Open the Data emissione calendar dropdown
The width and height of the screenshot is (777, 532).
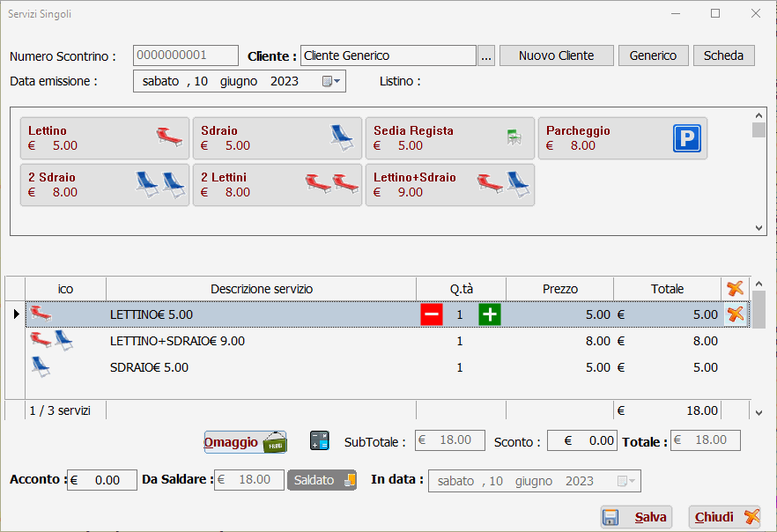point(331,81)
